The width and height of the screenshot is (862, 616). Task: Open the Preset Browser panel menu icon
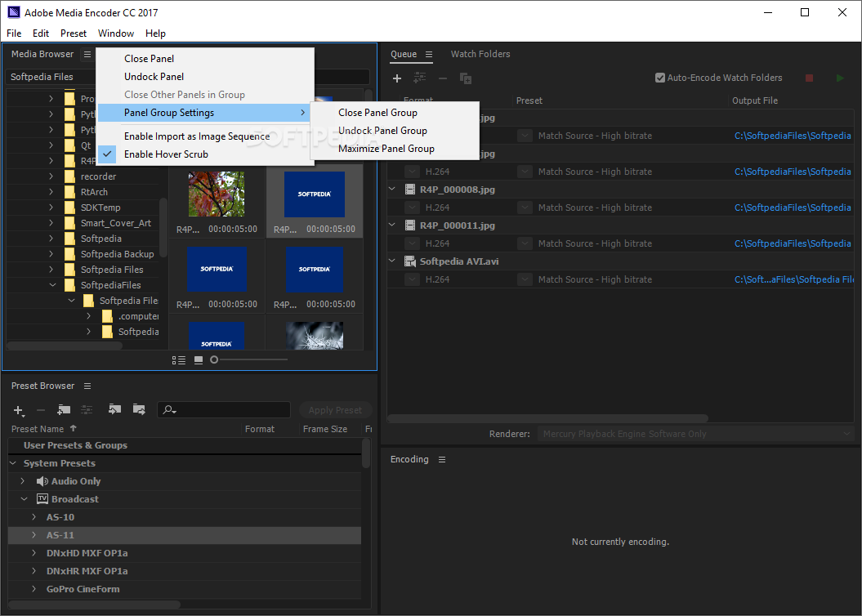pos(87,386)
